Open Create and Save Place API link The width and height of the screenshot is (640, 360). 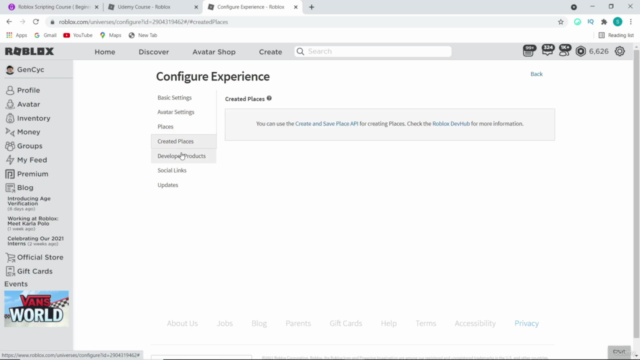(327, 124)
